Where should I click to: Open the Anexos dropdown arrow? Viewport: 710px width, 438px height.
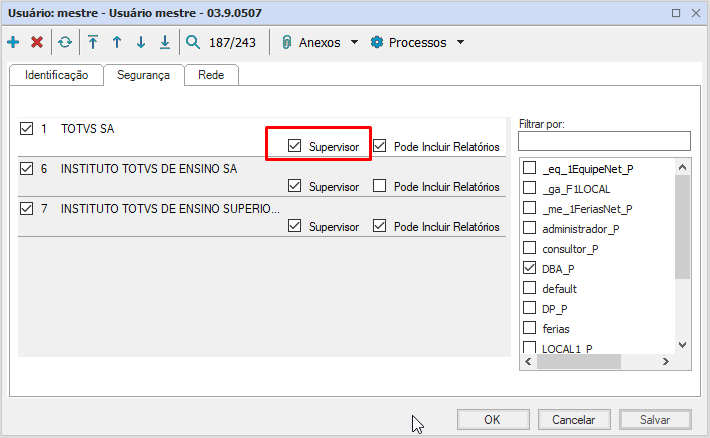pyautogui.click(x=355, y=42)
